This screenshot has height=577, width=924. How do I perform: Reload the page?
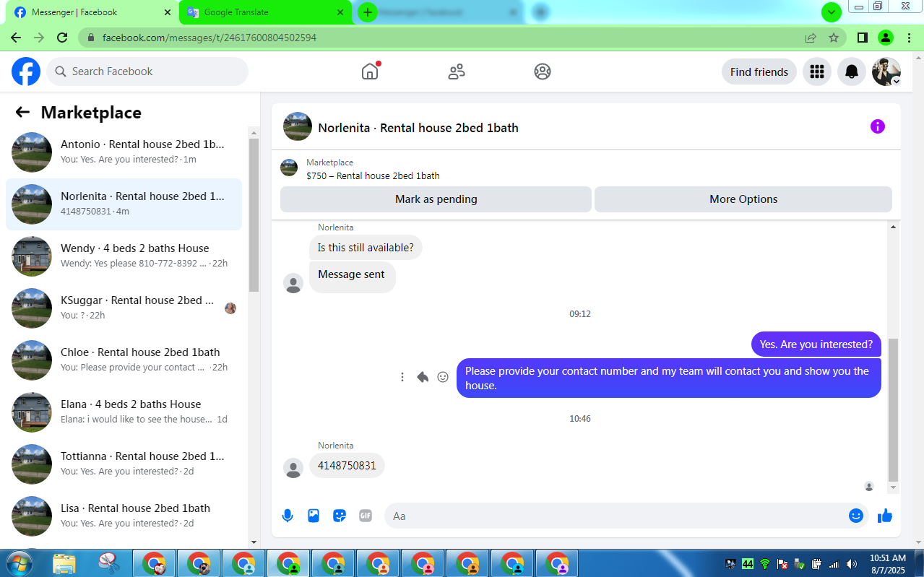tap(62, 38)
